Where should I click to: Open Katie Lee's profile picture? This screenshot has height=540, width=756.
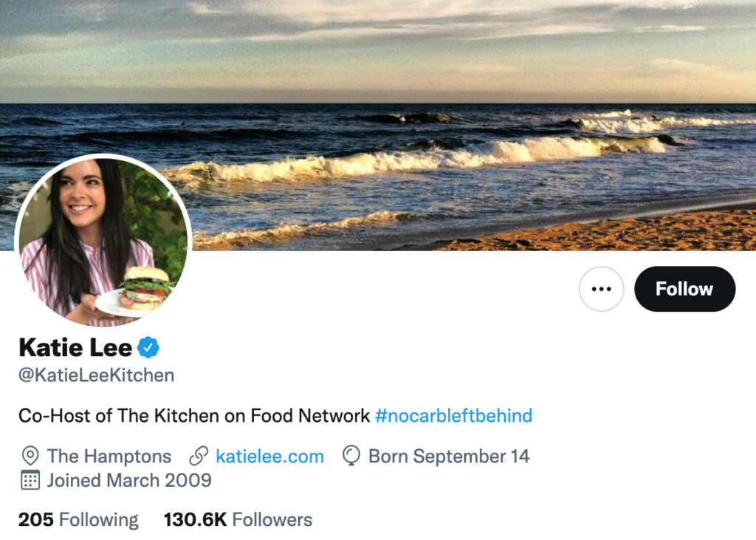103,241
